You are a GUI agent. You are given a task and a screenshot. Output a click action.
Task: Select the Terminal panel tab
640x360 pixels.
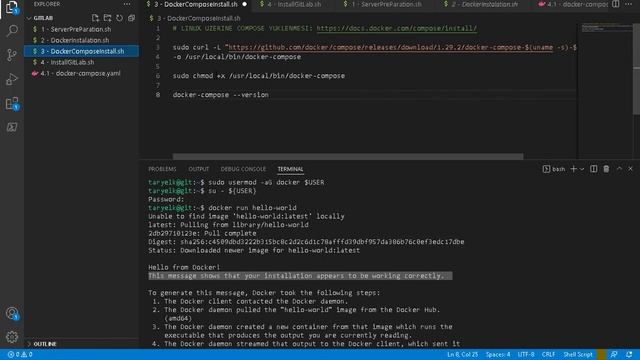click(290, 169)
